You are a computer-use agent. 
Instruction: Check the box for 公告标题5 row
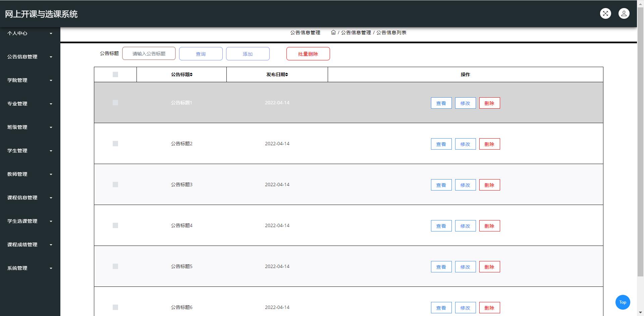(115, 266)
